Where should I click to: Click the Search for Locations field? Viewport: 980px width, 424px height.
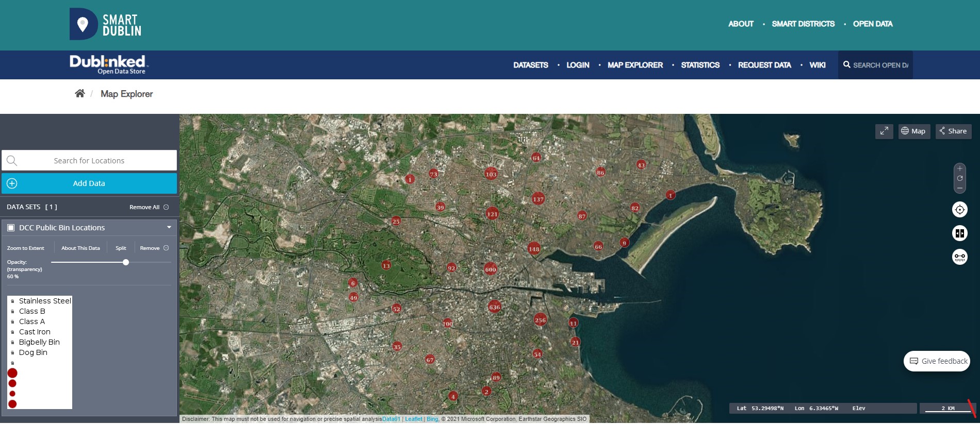tap(89, 161)
